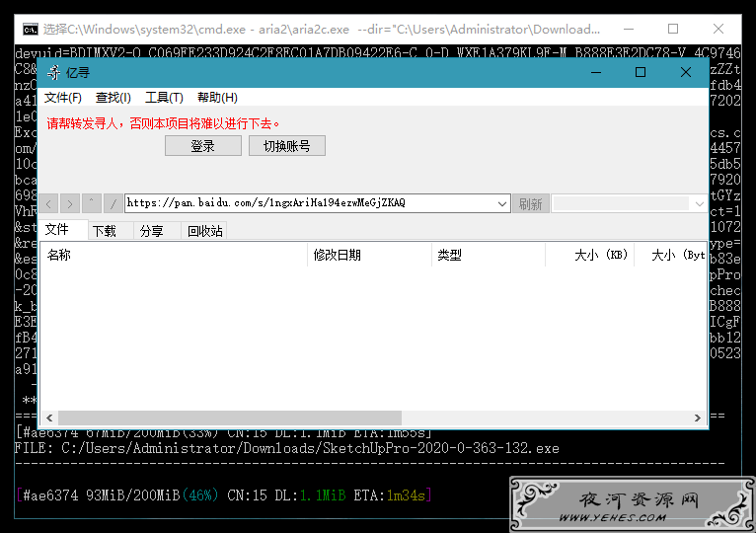The height and width of the screenshot is (533, 756).
Task: Minimize the cmd.exe window
Action: 629,29
